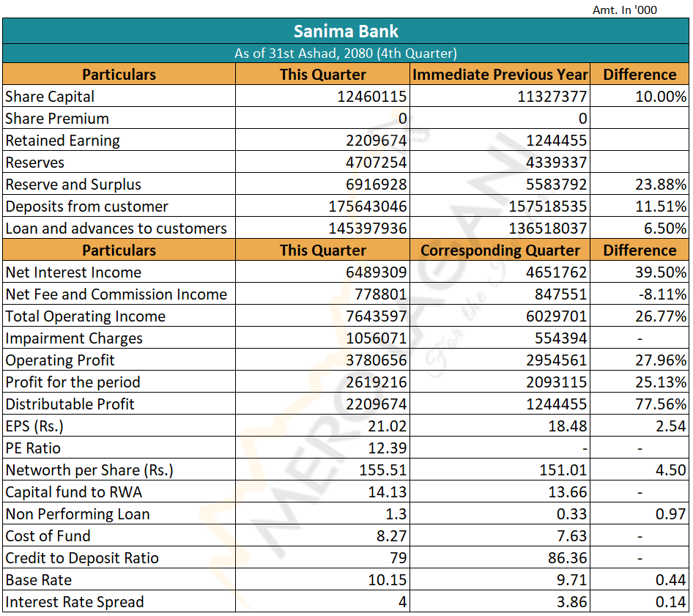Image resolution: width=693 pixels, height=616 pixels.
Task: Select the Corresponding Quarter column header
Action: pos(500,251)
